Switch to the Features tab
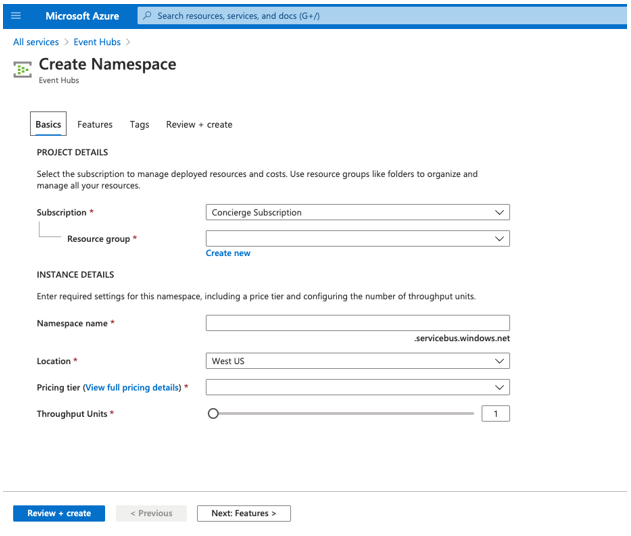The height and width of the screenshot is (536, 631). 95,125
